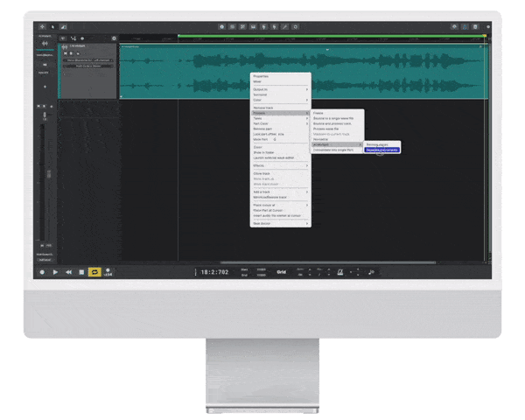Click Clone track in context menu
525x420 pixels.
click(x=262, y=173)
